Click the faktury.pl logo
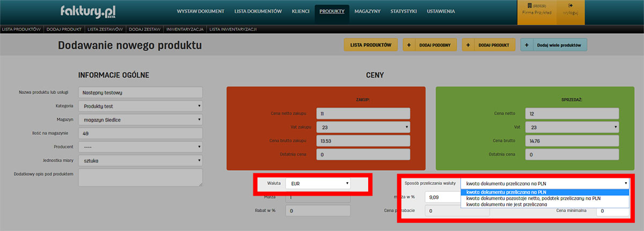This screenshot has height=231, width=644. [x=88, y=11]
